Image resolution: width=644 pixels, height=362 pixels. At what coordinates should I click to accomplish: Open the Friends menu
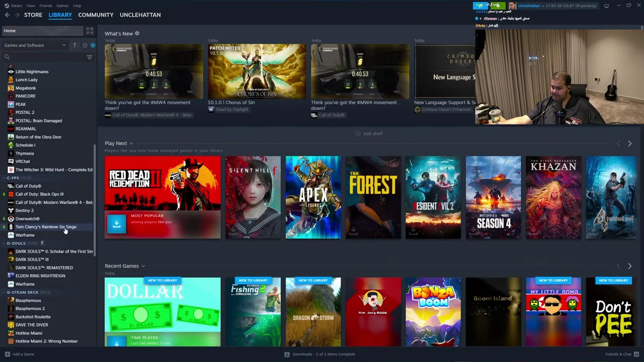(45, 6)
